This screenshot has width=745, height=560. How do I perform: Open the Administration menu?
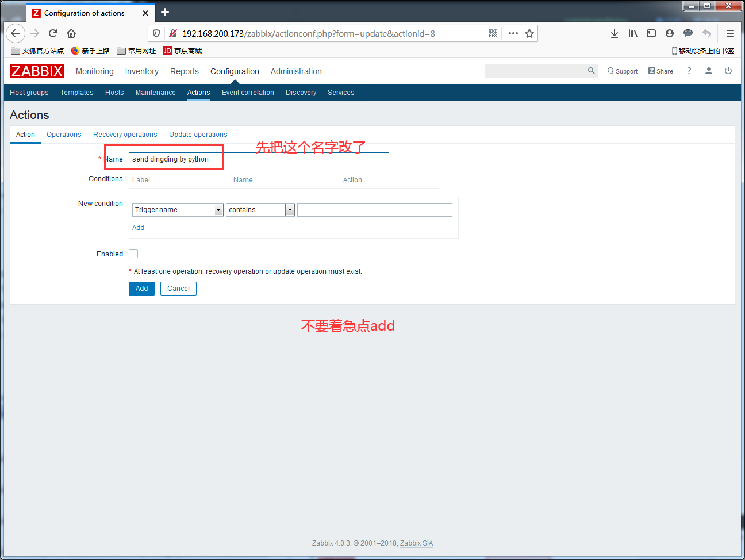[296, 71]
